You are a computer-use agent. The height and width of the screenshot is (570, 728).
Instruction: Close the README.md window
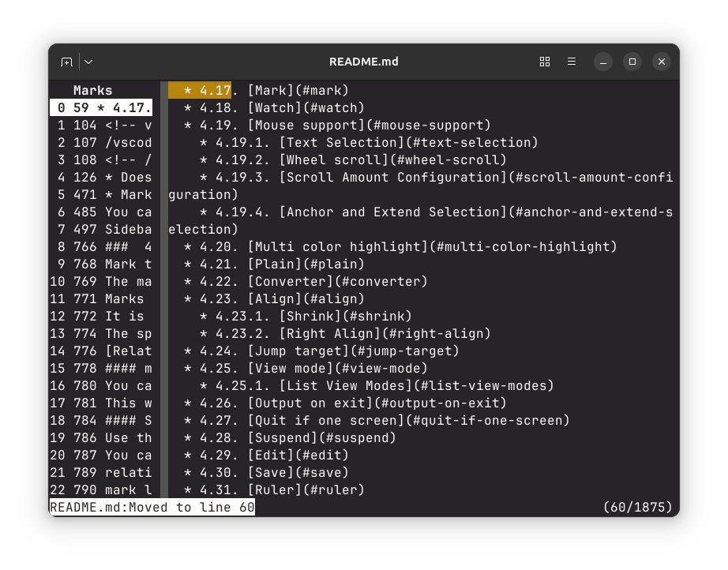(x=662, y=62)
